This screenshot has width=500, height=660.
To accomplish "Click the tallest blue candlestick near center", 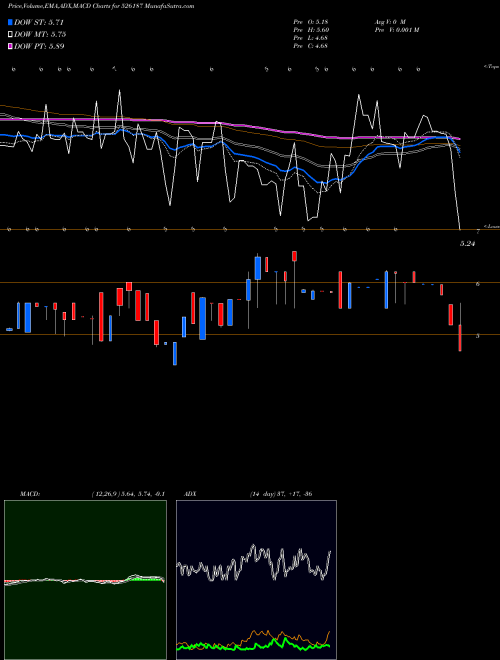I will (x=202, y=319).
